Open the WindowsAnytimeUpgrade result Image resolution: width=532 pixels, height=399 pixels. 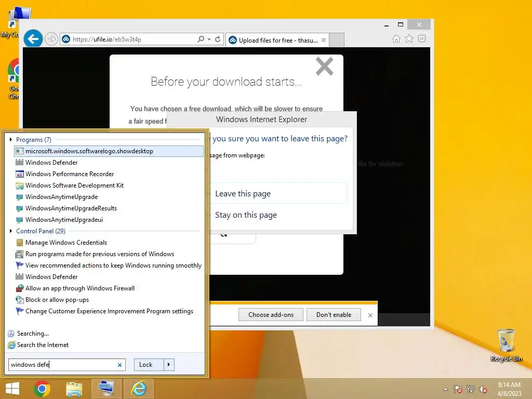pos(109,197)
